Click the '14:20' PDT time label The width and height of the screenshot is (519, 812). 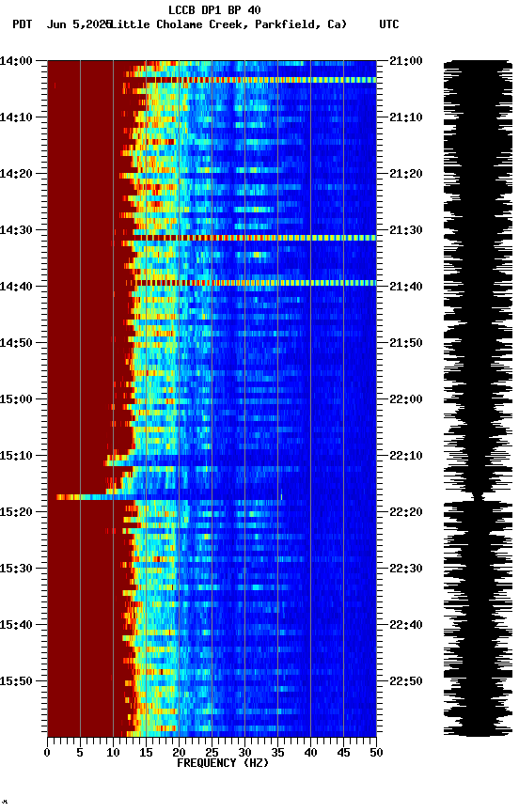click(16, 174)
